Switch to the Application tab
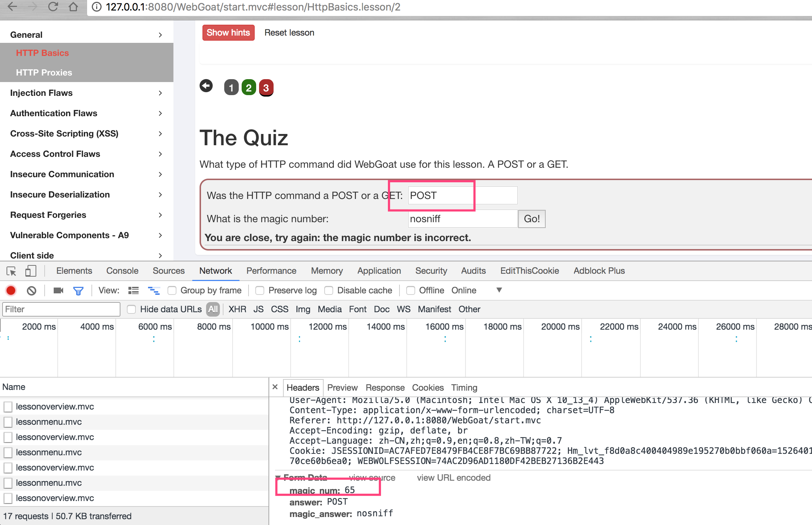This screenshot has width=812, height=525. 379,271
